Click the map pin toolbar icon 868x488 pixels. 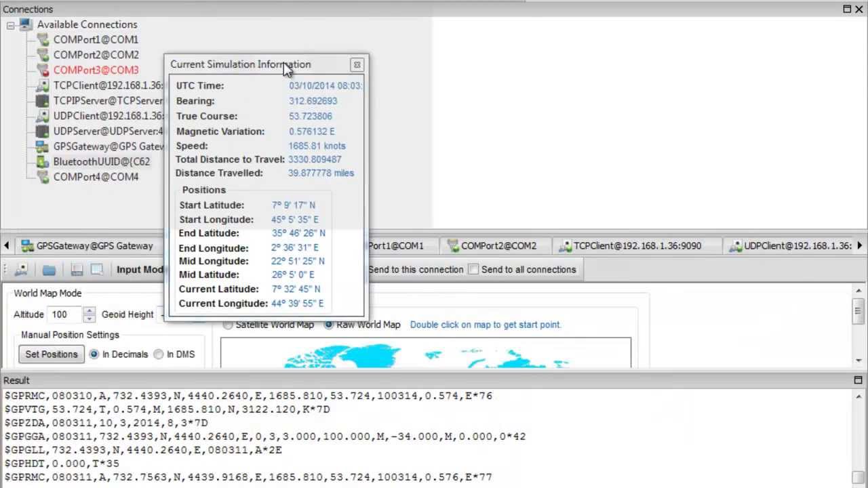[x=21, y=269]
